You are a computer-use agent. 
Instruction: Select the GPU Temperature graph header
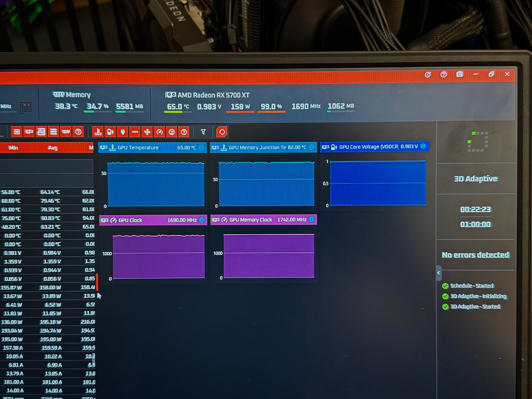[152, 148]
